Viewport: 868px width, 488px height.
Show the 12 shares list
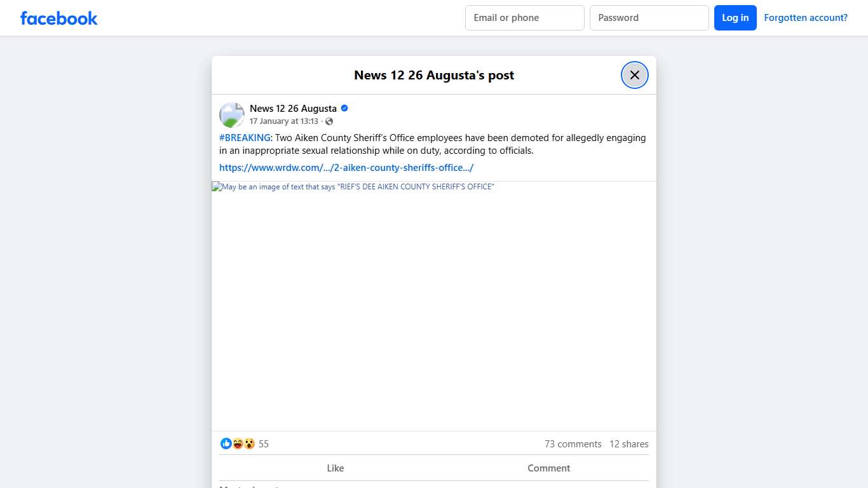628,444
